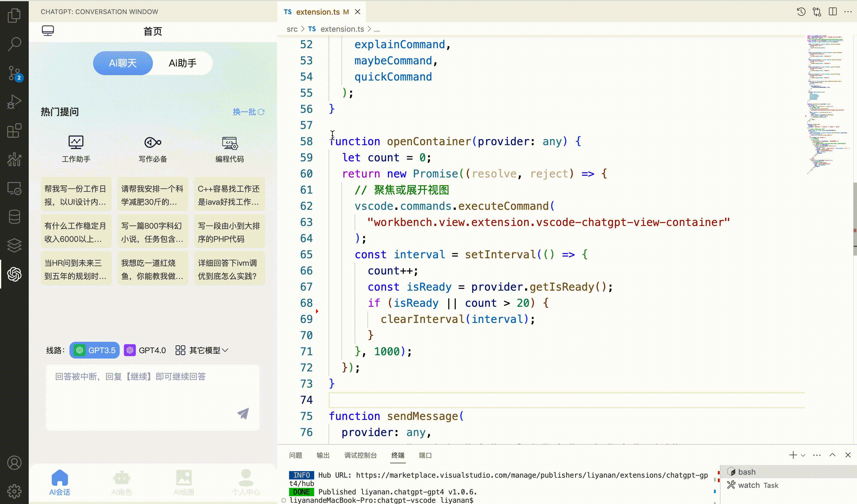
Task: Select the GPT3.5 model line
Action: click(95, 350)
